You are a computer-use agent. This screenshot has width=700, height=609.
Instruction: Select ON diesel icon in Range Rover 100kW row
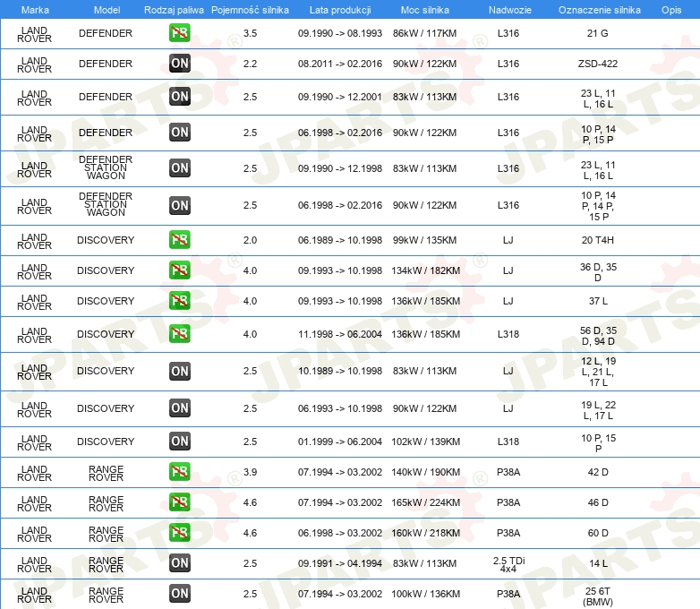(x=179, y=593)
